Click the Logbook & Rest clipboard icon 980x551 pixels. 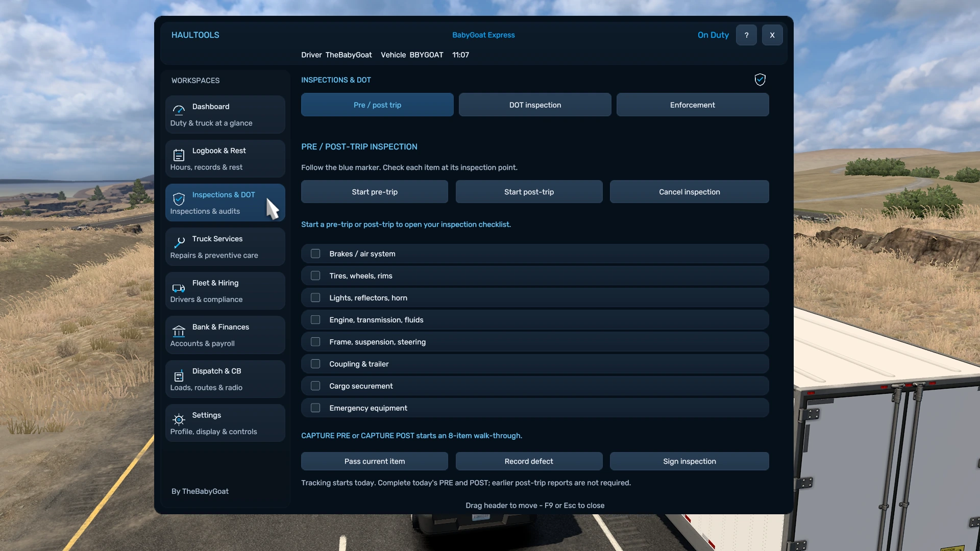[179, 155]
